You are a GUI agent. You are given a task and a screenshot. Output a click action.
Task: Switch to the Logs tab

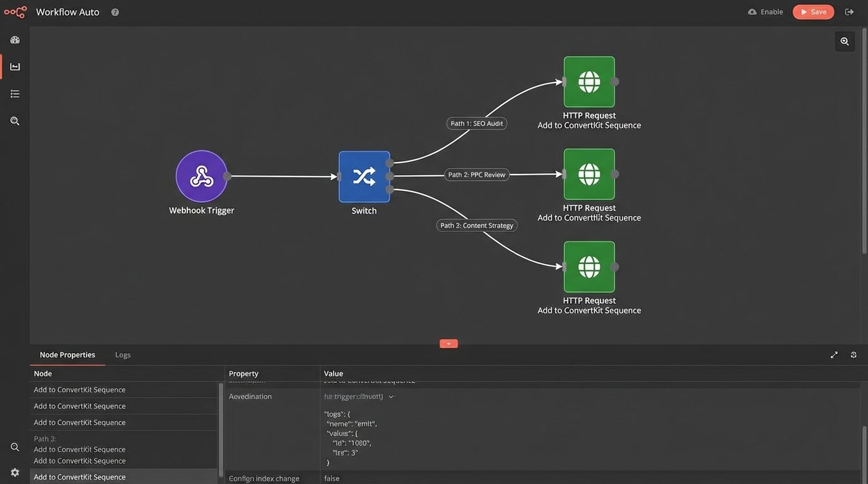[123, 355]
